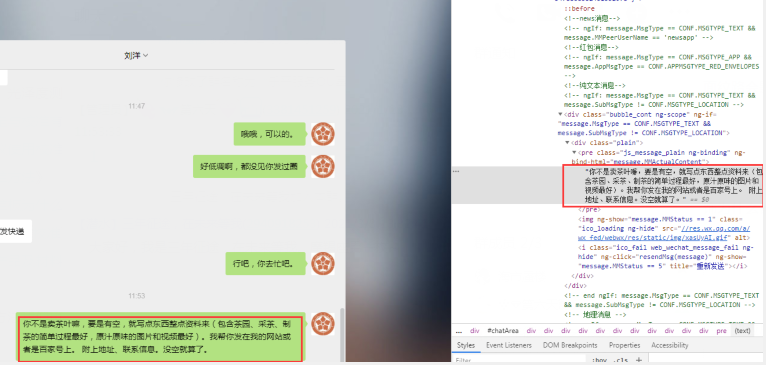Click the ... breadcrumb overflow item

click(x=459, y=331)
